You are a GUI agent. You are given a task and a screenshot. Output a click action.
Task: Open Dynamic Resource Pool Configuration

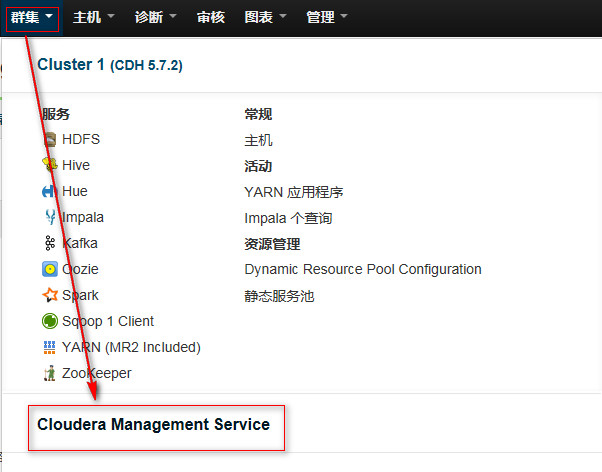[363, 270]
